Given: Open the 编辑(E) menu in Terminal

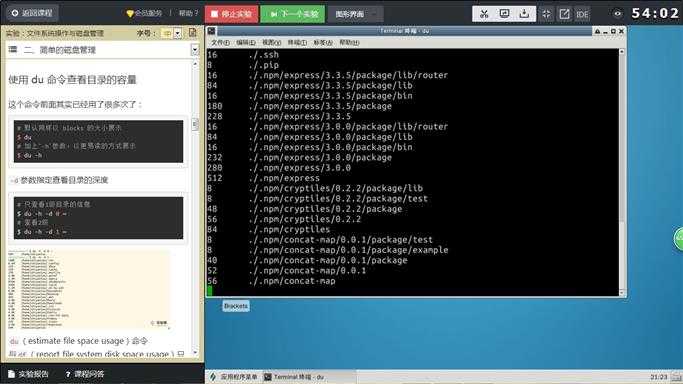Looking at the screenshot, I should (246, 42).
